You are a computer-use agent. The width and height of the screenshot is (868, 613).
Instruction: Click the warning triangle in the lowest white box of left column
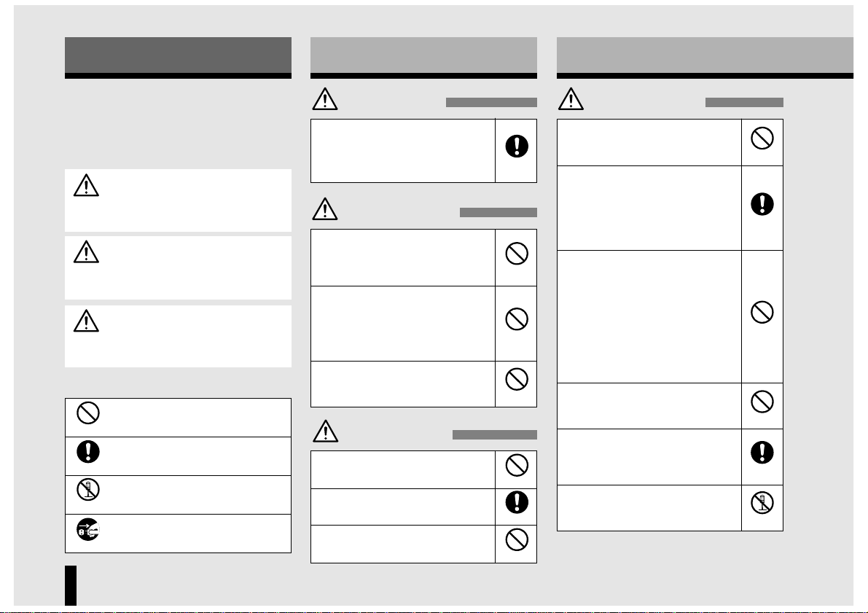coord(86,321)
